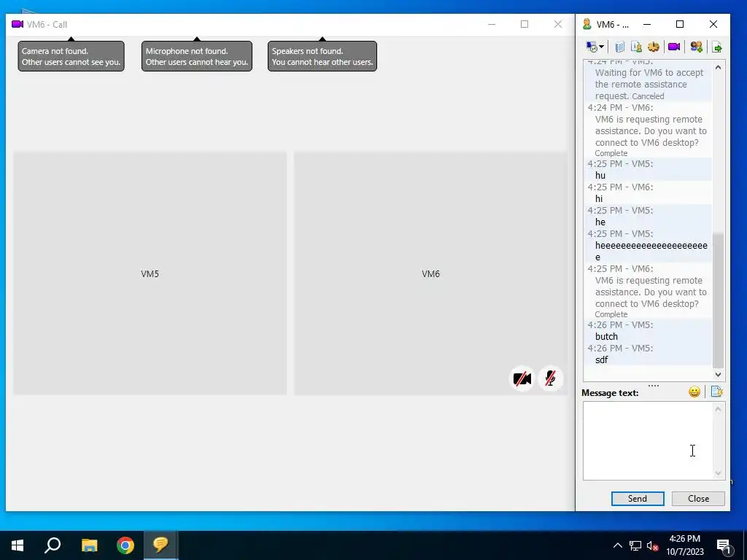
Task: Close the VM6 - Call window
Action: (558, 24)
